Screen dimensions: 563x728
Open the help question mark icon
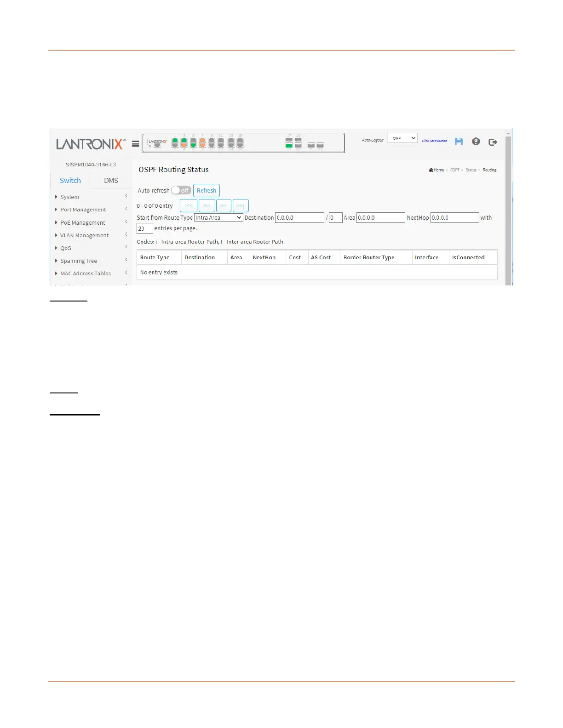pyautogui.click(x=476, y=142)
